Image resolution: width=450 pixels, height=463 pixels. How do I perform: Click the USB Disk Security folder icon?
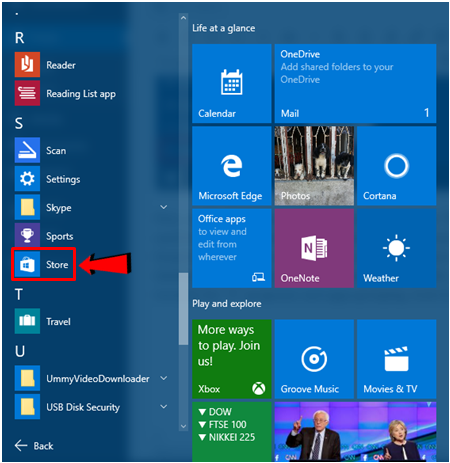[27, 407]
